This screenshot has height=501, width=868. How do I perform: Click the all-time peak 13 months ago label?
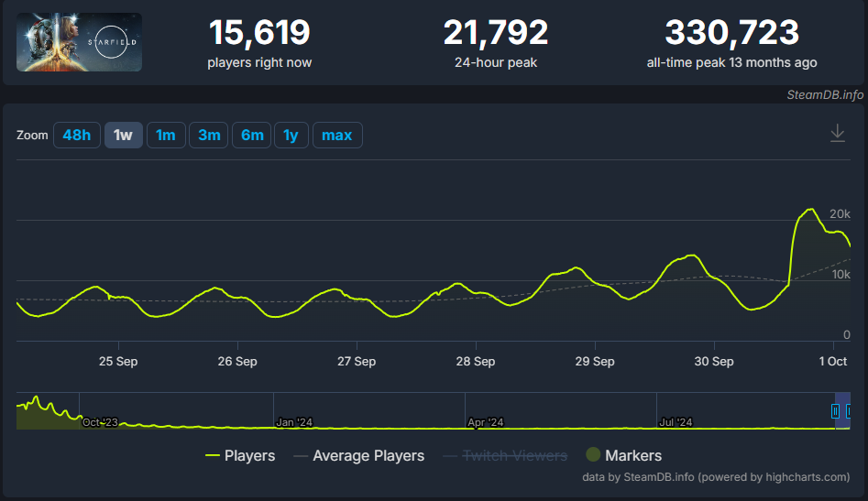pyautogui.click(x=731, y=62)
